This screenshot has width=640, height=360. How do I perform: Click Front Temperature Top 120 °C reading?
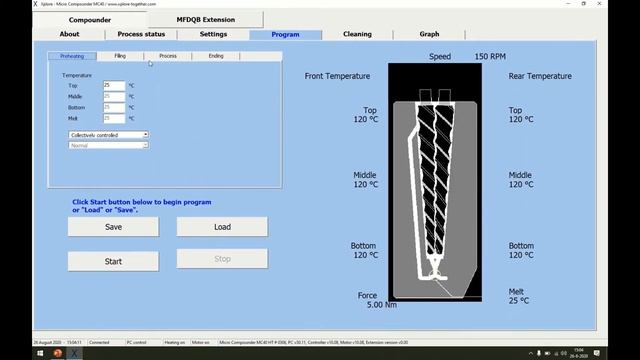(x=366, y=115)
